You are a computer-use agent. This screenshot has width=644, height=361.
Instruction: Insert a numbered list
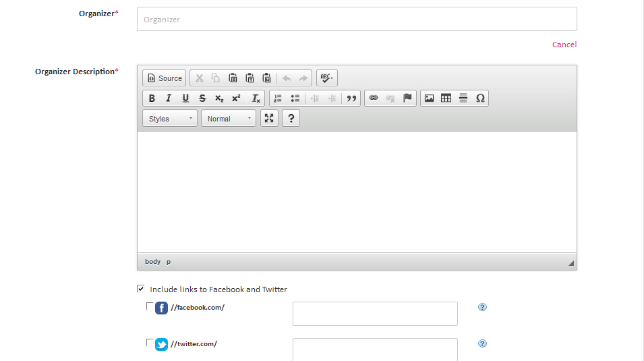(278, 99)
